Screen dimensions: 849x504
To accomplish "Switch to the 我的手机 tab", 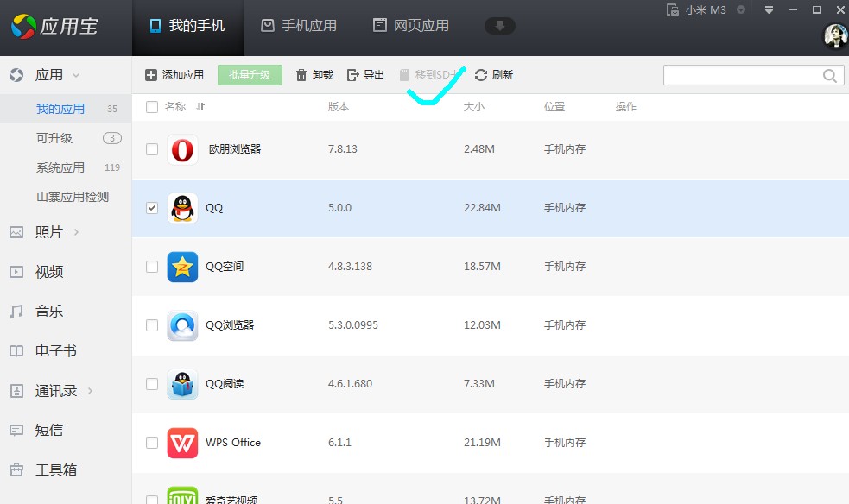I will (x=188, y=26).
